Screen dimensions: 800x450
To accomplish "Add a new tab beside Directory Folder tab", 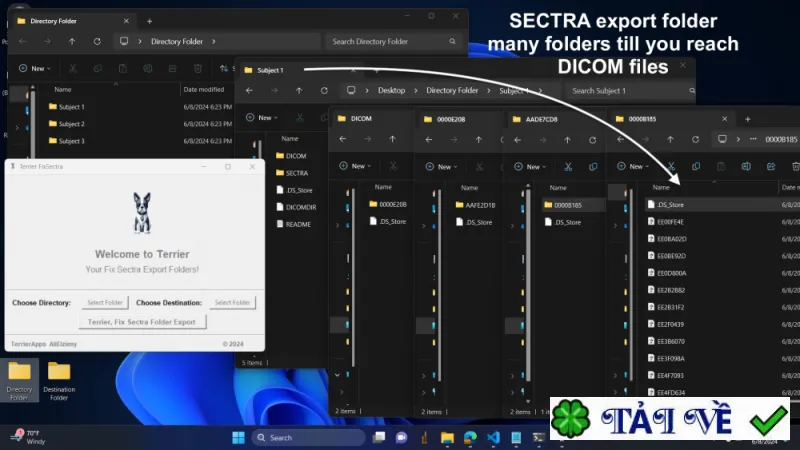I will [149, 21].
